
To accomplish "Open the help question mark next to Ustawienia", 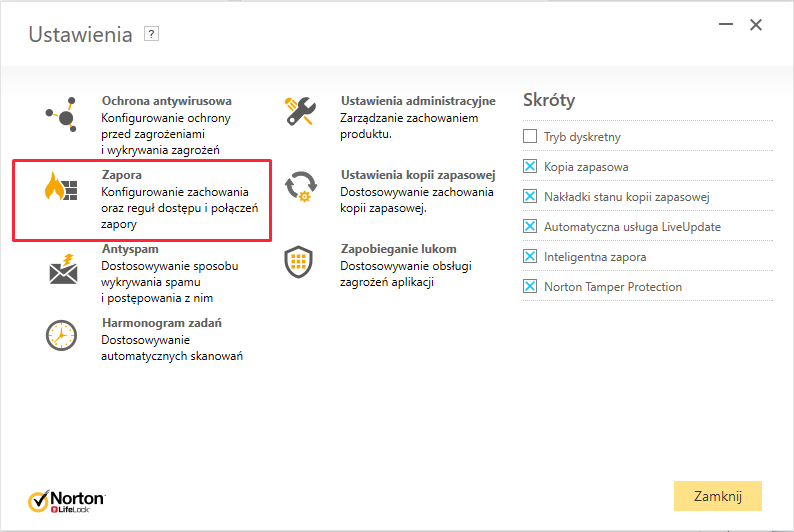I will coord(151,34).
